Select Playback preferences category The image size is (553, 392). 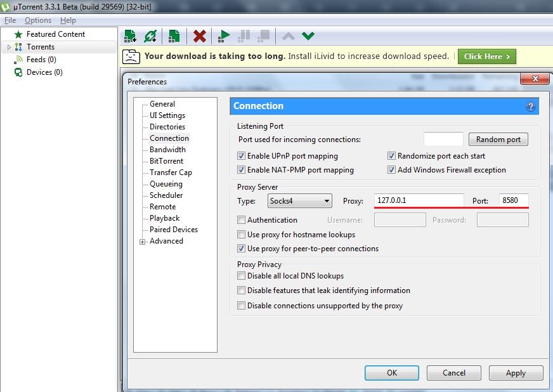click(164, 218)
